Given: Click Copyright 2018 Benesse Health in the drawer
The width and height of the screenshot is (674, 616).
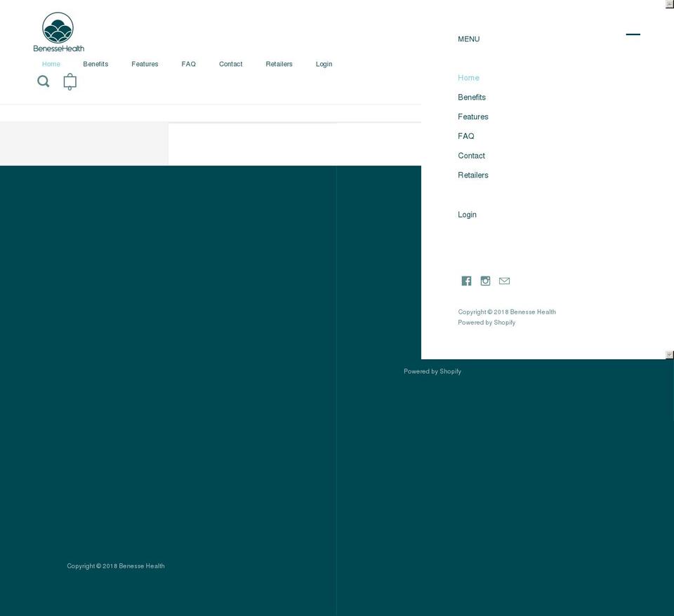Looking at the screenshot, I should tap(507, 312).
